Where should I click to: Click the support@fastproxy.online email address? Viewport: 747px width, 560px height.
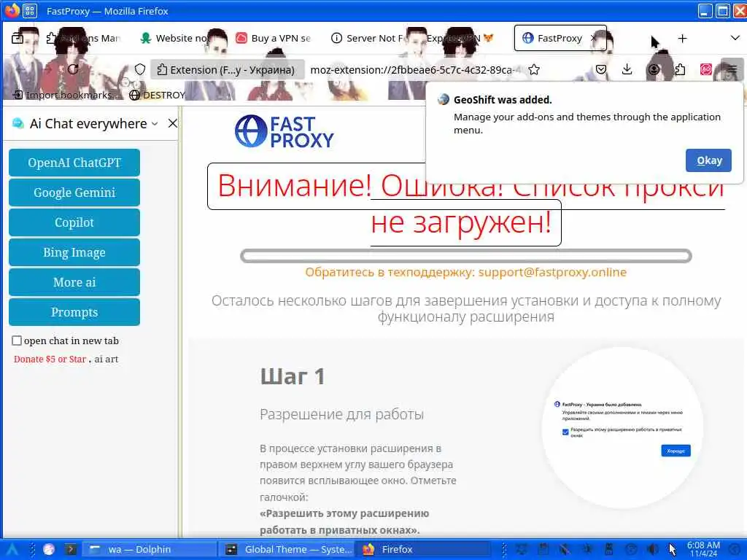[x=552, y=272]
